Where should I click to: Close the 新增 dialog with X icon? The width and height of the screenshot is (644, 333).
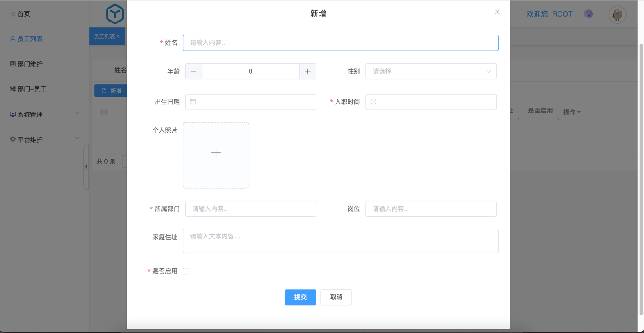click(497, 12)
